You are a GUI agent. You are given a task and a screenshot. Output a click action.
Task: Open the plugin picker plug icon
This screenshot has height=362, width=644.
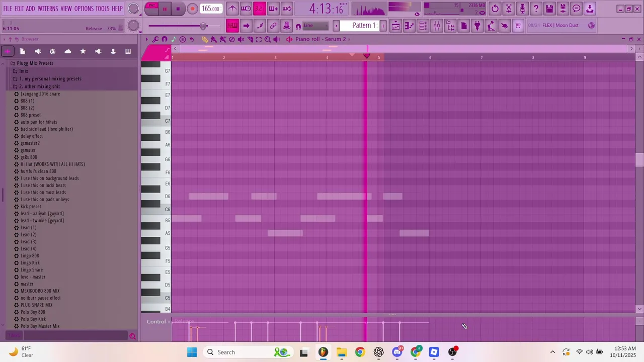coord(477,26)
